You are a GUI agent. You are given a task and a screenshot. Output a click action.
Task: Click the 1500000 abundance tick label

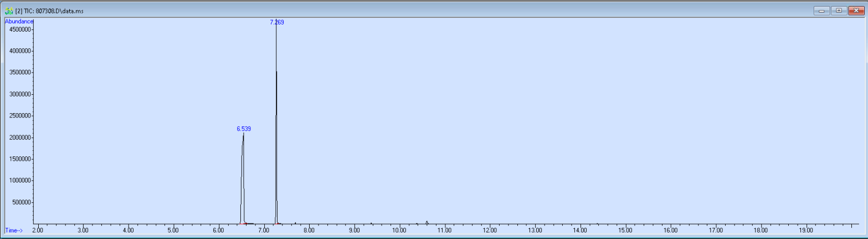[x=19, y=159]
